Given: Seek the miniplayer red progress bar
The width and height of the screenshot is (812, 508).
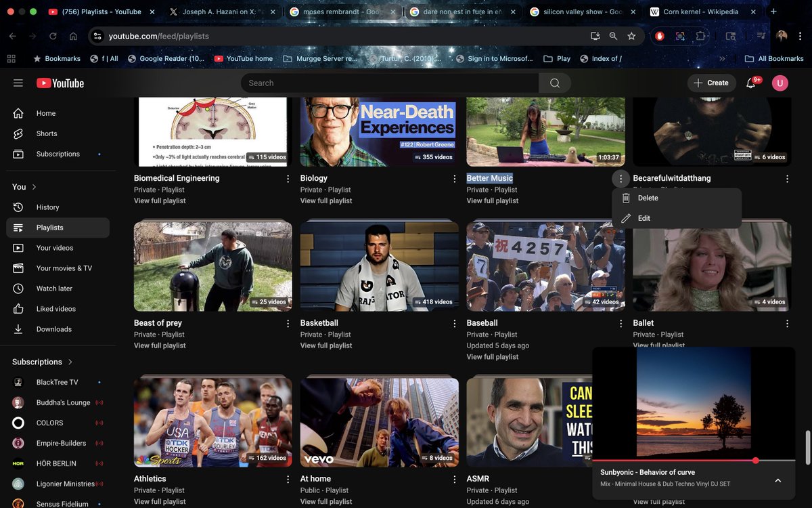Looking at the screenshot, I should tap(694, 461).
